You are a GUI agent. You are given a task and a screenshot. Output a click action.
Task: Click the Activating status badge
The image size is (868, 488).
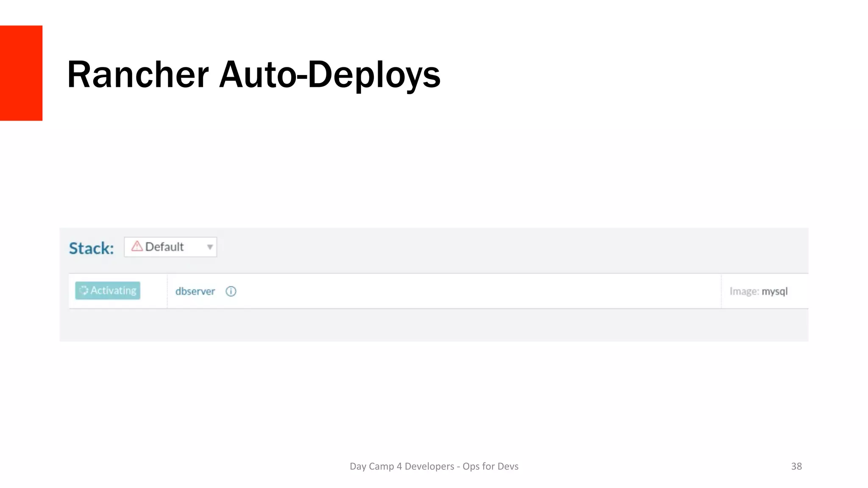point(108,291)
